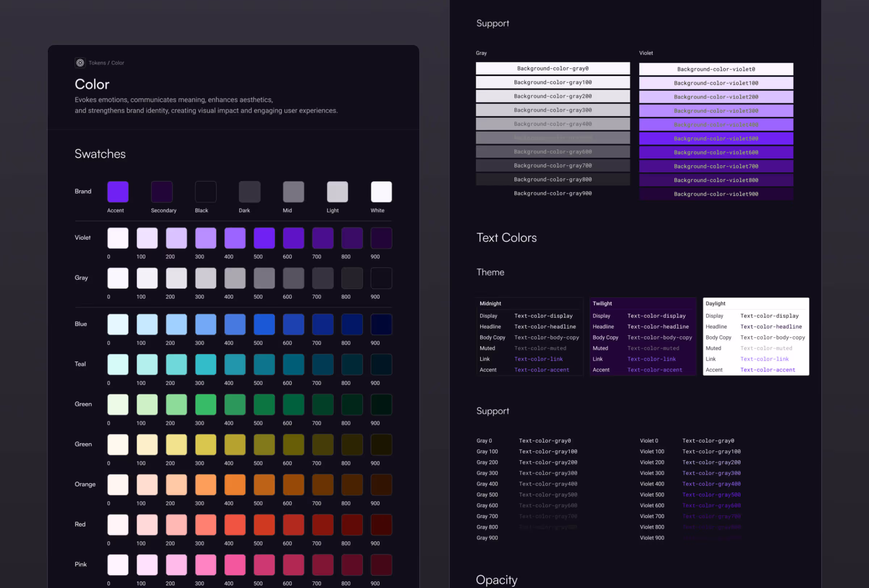
Task: Click the Text-color-gray300 entry beside Violet 300
Action: [x=711, y=473]
